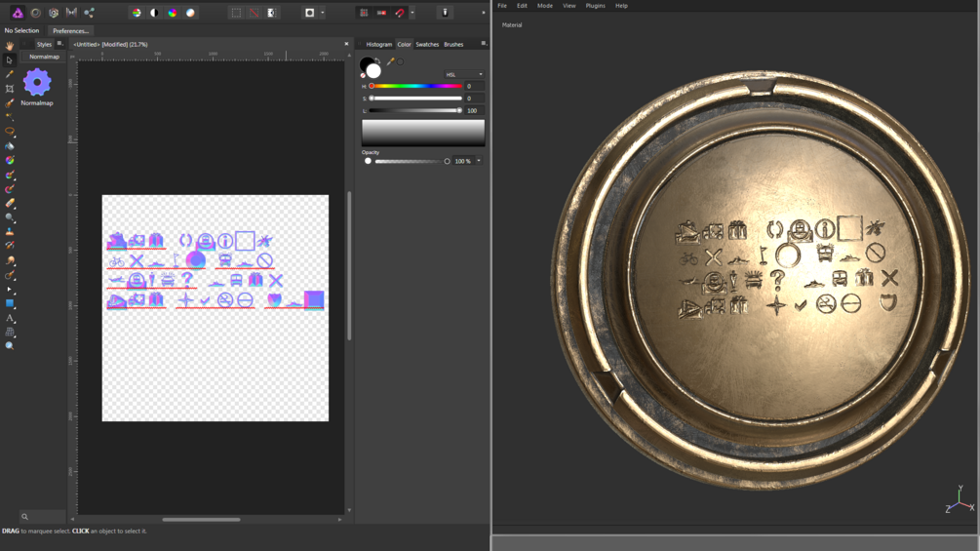Select the Photo Persona icon
The width and height of the screenshot is (980, 551).
pos(18,13)
